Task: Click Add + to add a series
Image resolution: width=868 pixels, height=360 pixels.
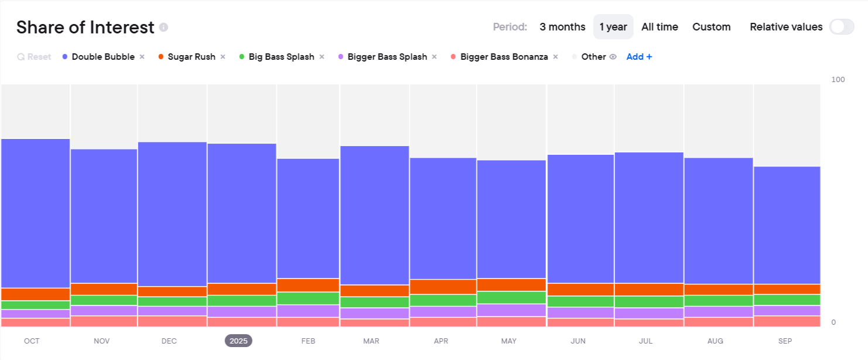Action: 639,57
